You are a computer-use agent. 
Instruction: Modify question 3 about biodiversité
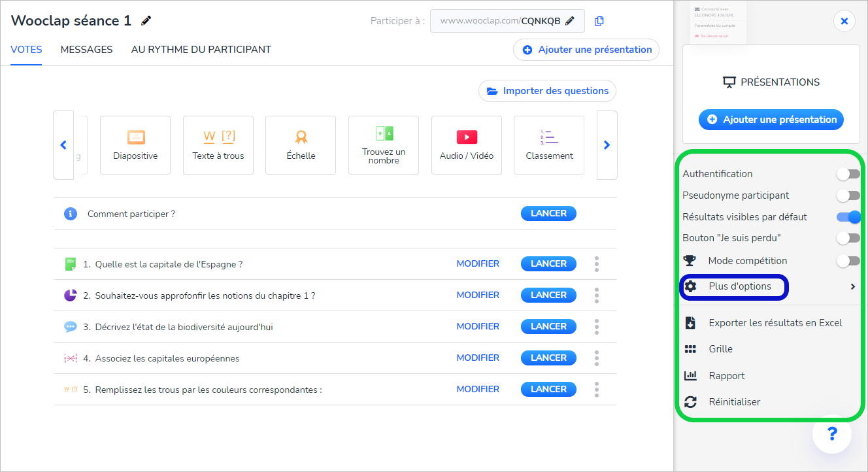click(x=478, y=327)
